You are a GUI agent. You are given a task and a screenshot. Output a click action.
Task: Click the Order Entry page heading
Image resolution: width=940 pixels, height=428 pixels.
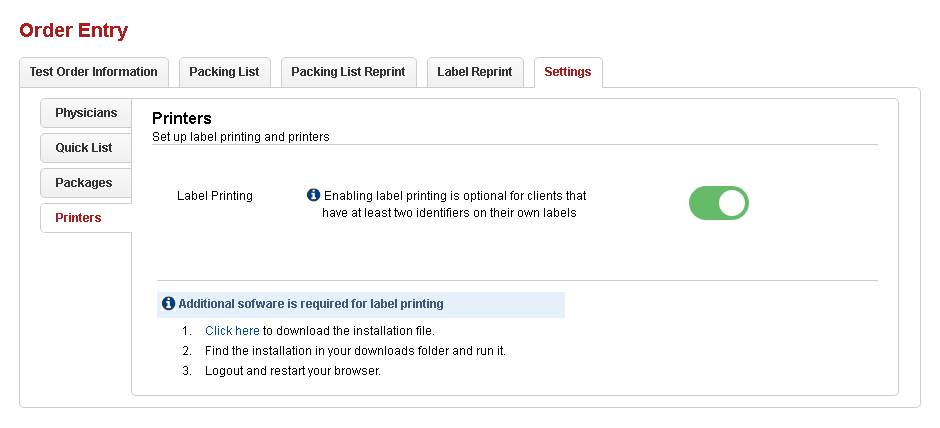(74, 30)
